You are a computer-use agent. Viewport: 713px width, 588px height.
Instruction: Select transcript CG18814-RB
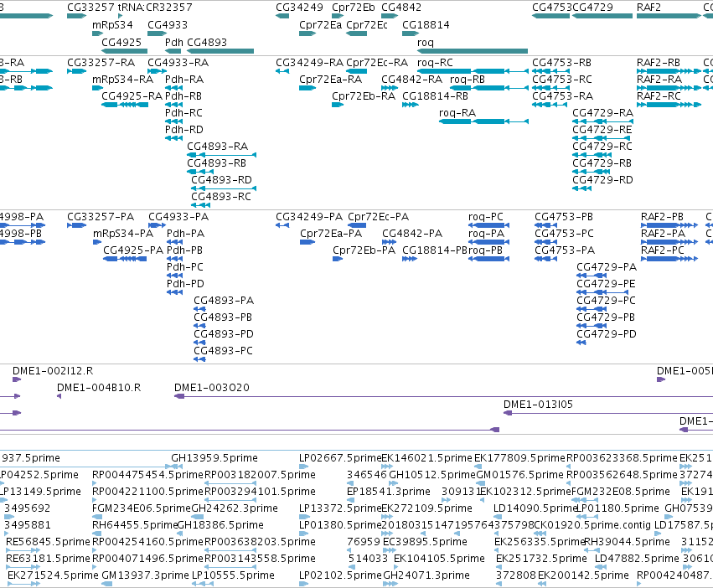point(435,96)
